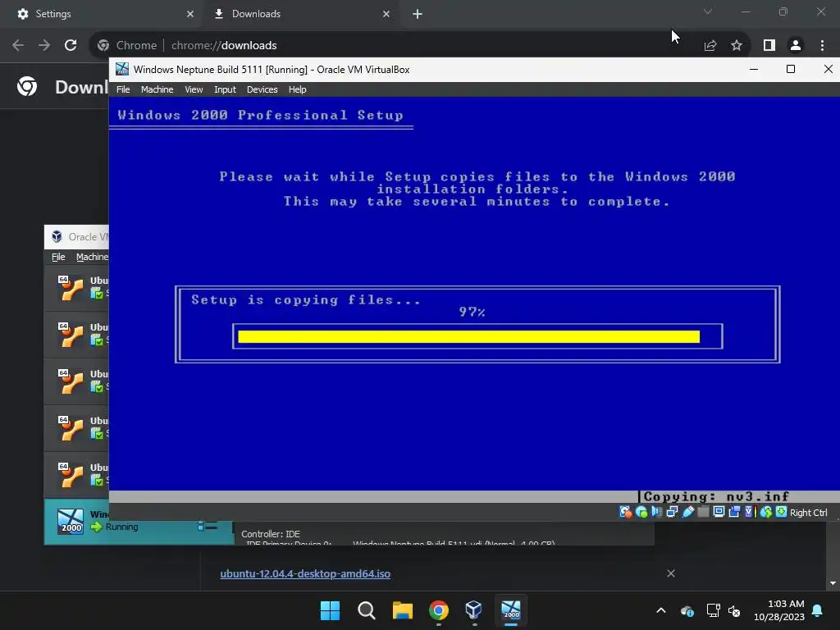This screenshot has width=840, height=630.
Task: Click the shared folders indicator icon
Action: click(x=703, y=512)
